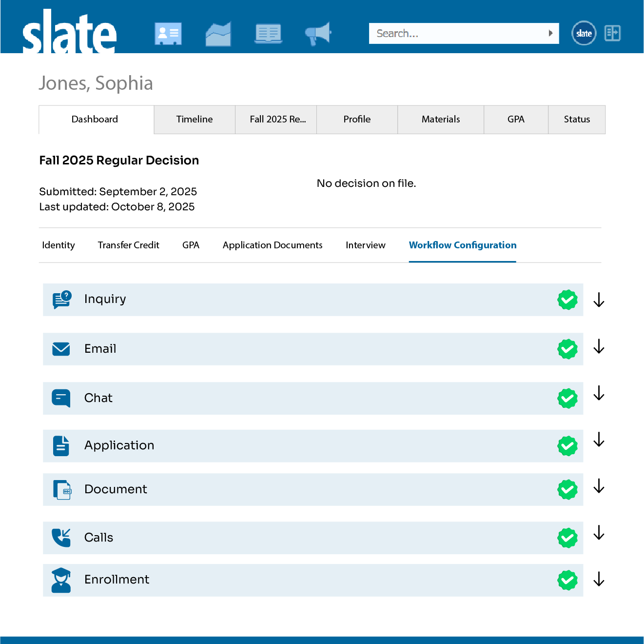Toggle the green checkmark on Chat row

(x=567, y=398)
